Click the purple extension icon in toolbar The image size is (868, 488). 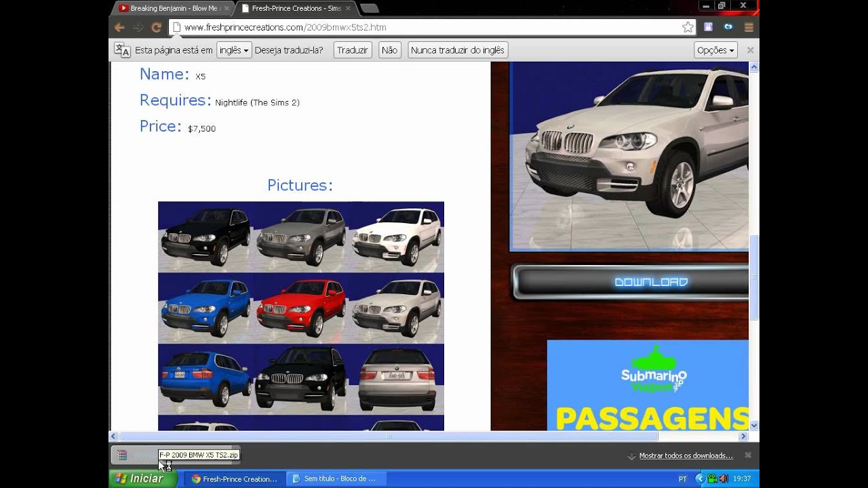click(x=708, y=27)
